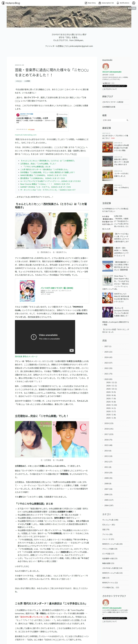Screen dimensions: 138x644
Task: Open 森高の旅 上田市公演コンサート recent article
Action: (121, 162)
